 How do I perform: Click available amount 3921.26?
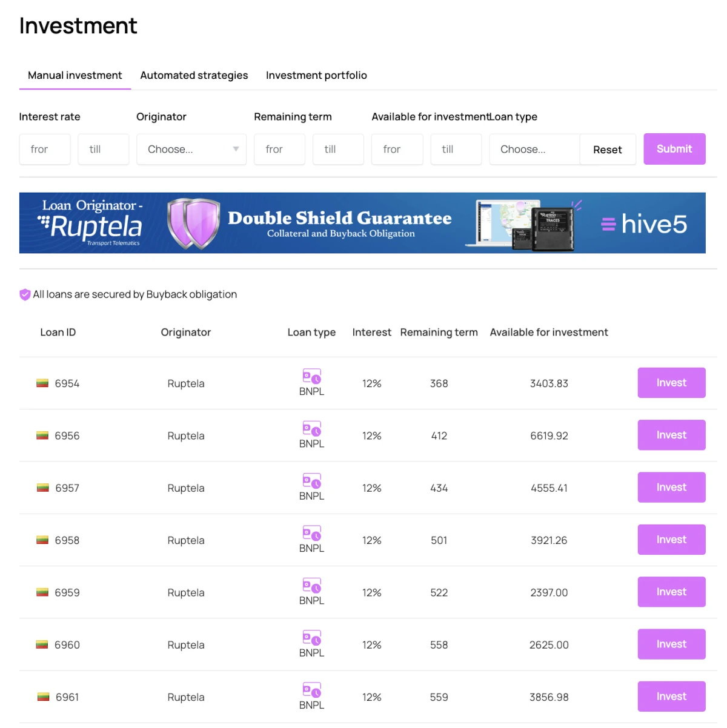click(x=549, y=540)
